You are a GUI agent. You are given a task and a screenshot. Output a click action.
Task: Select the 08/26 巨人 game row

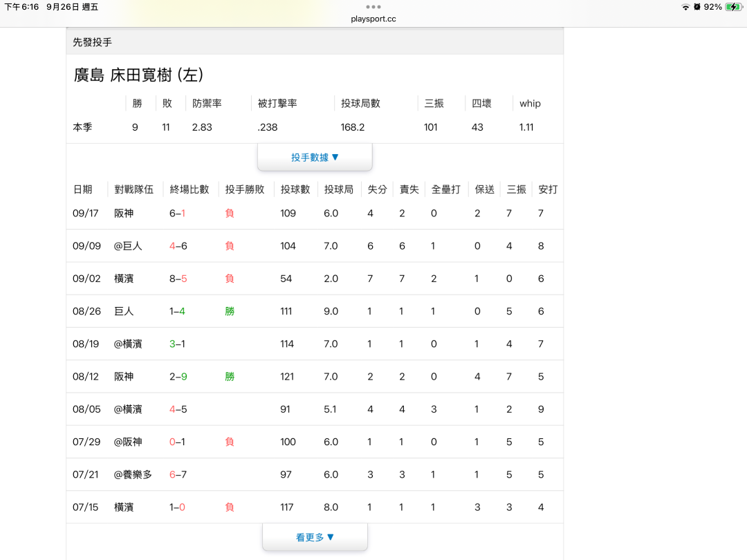(x=315, y=311)
